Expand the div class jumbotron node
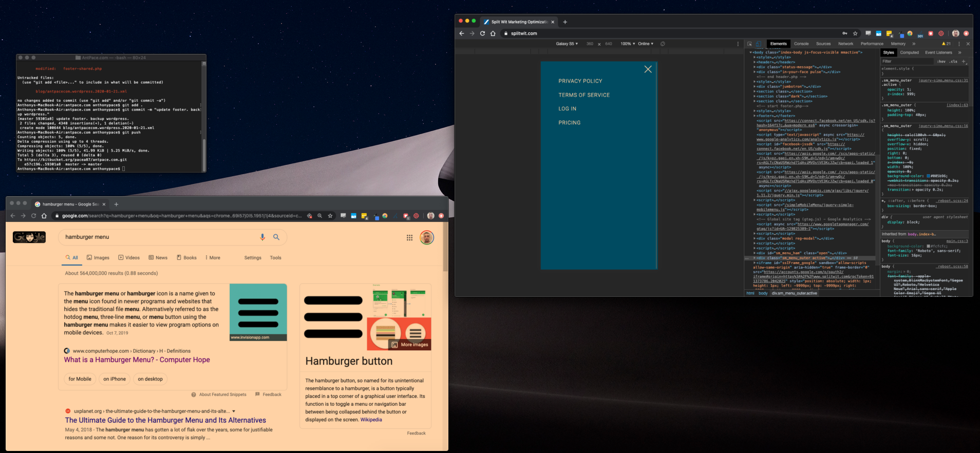 tap(755, 87)
